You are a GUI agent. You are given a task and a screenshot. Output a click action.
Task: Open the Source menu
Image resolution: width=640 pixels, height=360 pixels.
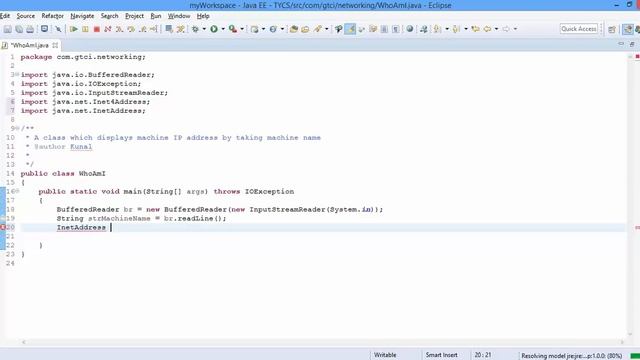pos(25,16)
